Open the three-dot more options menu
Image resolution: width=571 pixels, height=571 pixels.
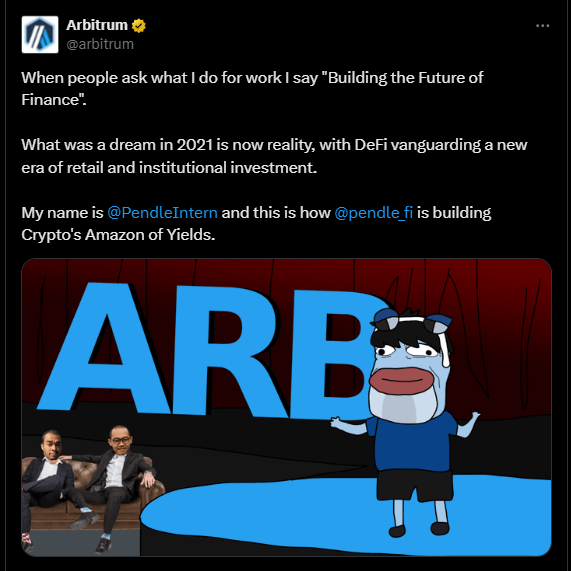coord(542,26)
